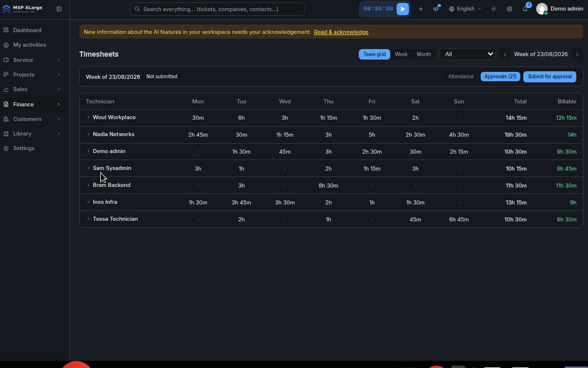Open the announcements megaphone icon
Viewport: 588px width, 368px height.
tap(436, 9)
